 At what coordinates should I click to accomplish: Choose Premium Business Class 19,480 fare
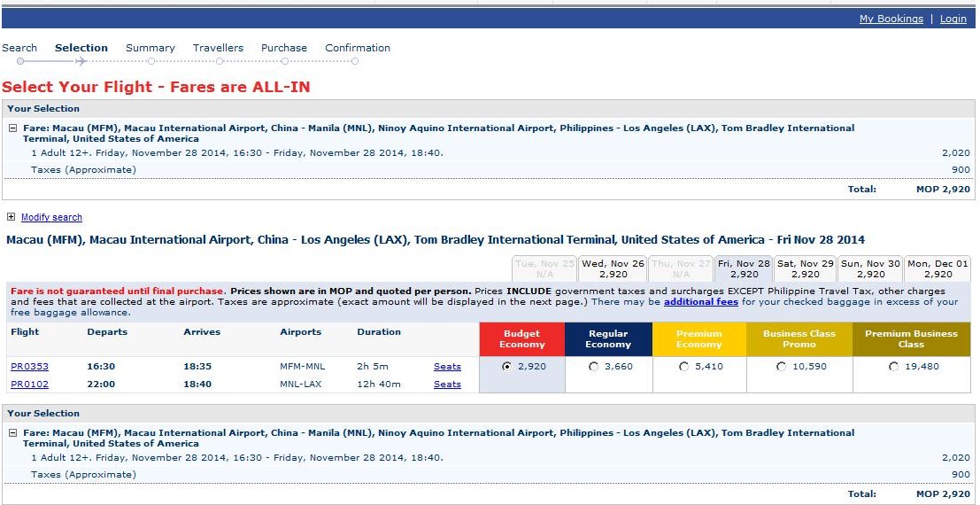(x=893, y=367)
